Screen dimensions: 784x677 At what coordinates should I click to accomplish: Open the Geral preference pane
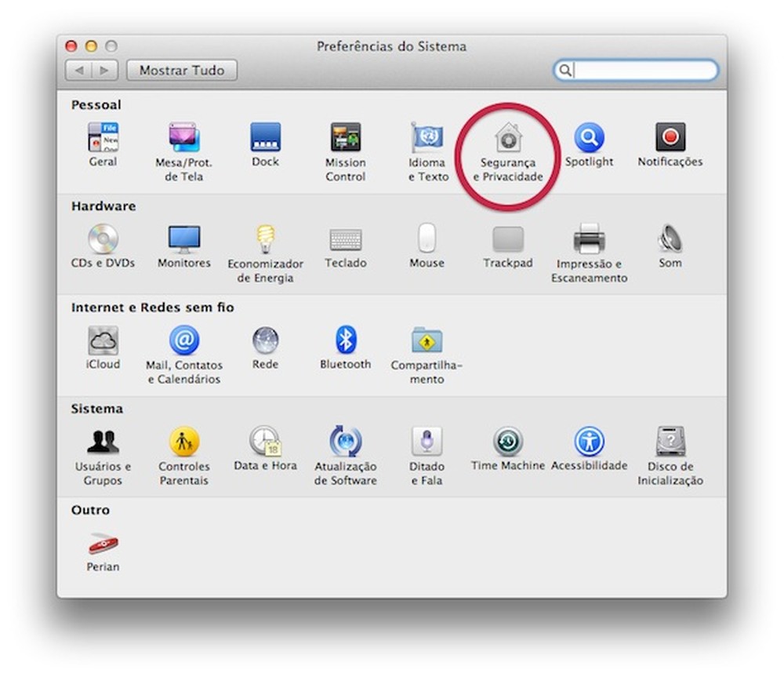click(x=102, y=138)
